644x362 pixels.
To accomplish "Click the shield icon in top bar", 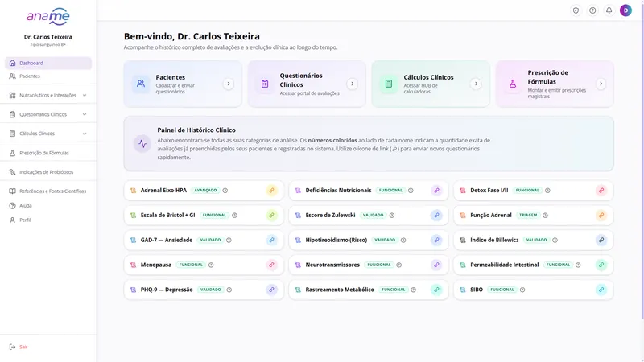I will [x=576, y=10].
